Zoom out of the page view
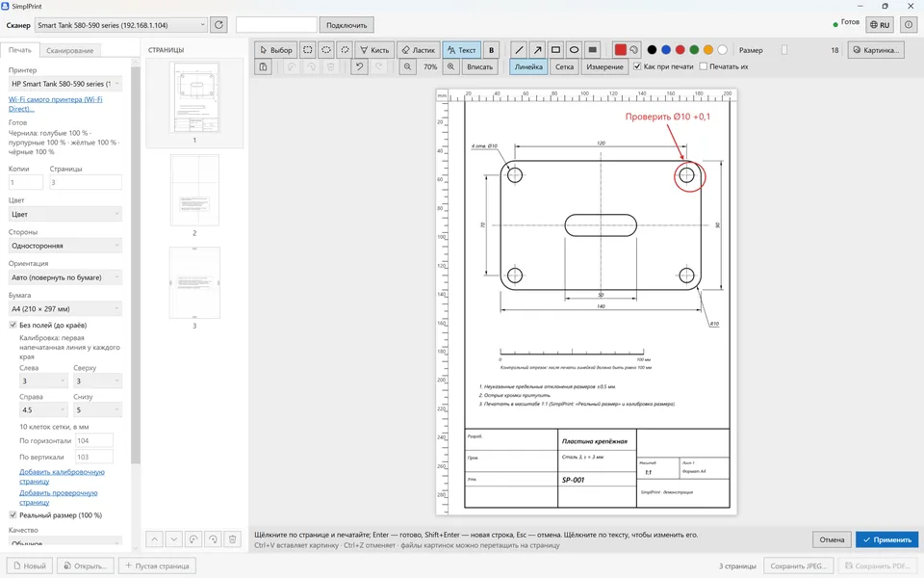Image resolution: width=924 pixels, height=578 pixels. 407,66
